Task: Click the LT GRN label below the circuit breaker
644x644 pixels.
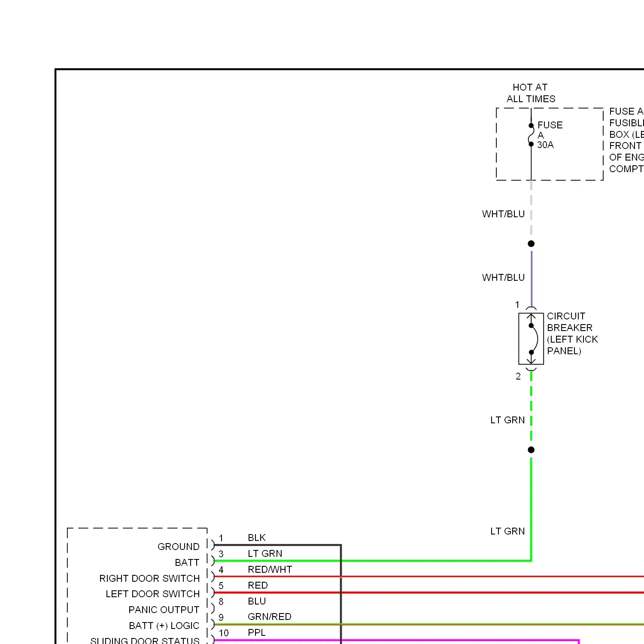Action: (x=507, y=420)
